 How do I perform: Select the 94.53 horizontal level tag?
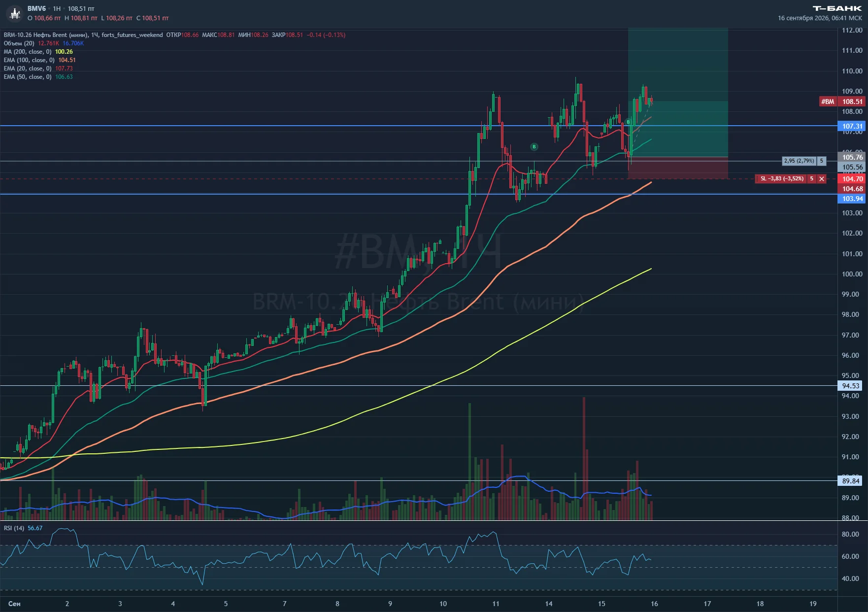[x=851, y=386]
